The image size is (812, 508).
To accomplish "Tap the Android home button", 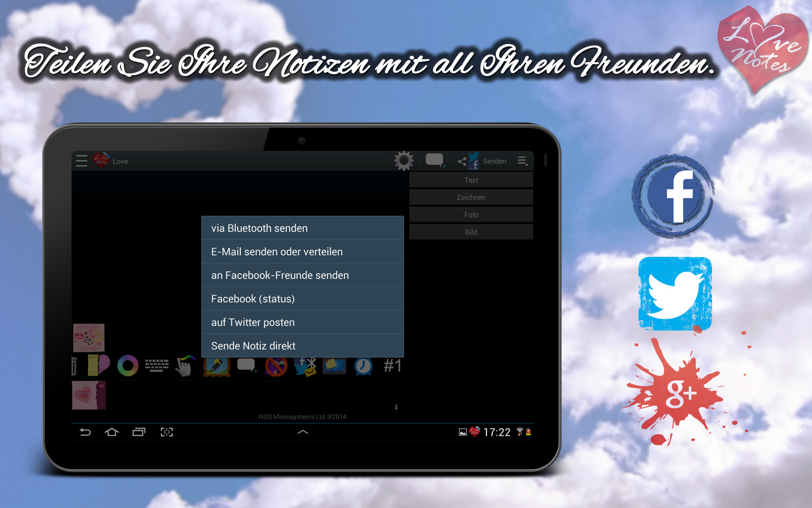I will point(112,432).
